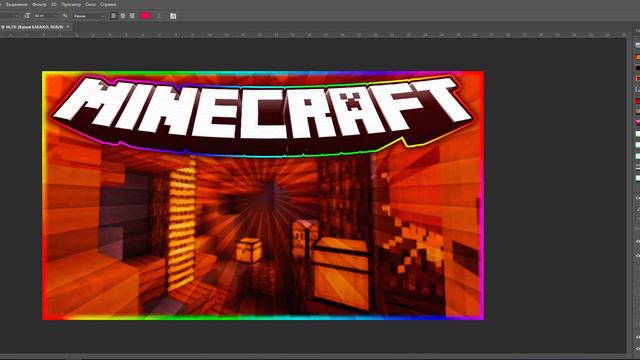Open the anti-aliasing method dropdown
Screen dimensions: 640x360
pos(89,16)
